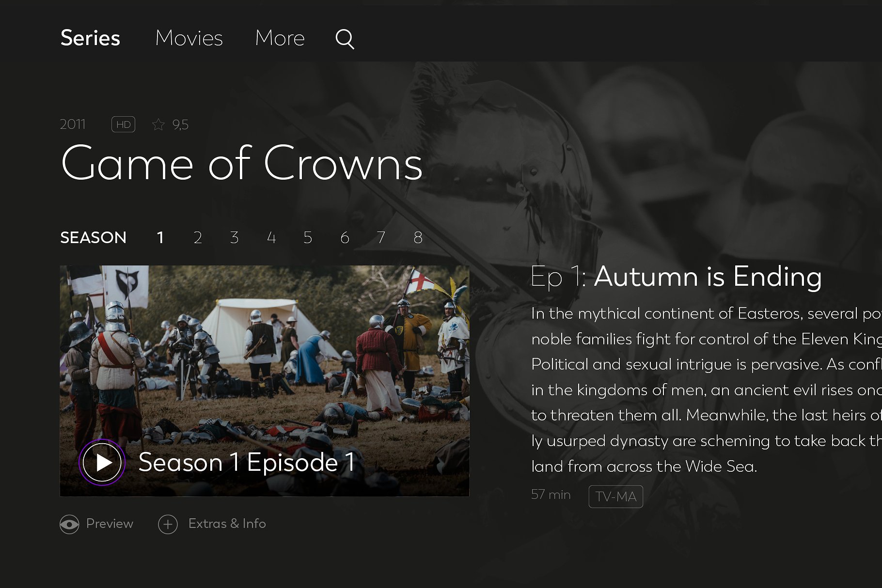This screenshot has width=882, height=588.
Task: Switch to the Series tab
Action: click(90, 38)
